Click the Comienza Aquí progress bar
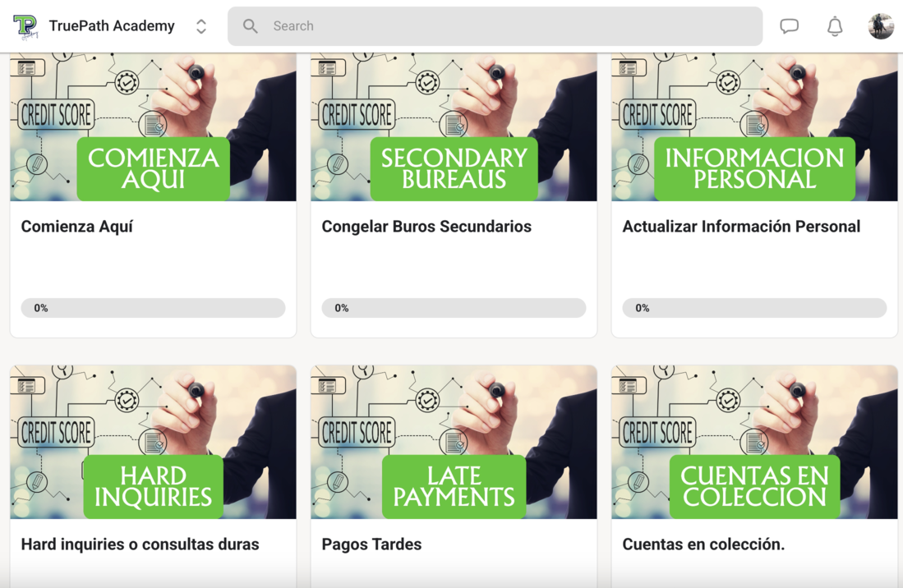 click(x=153, y=308)
